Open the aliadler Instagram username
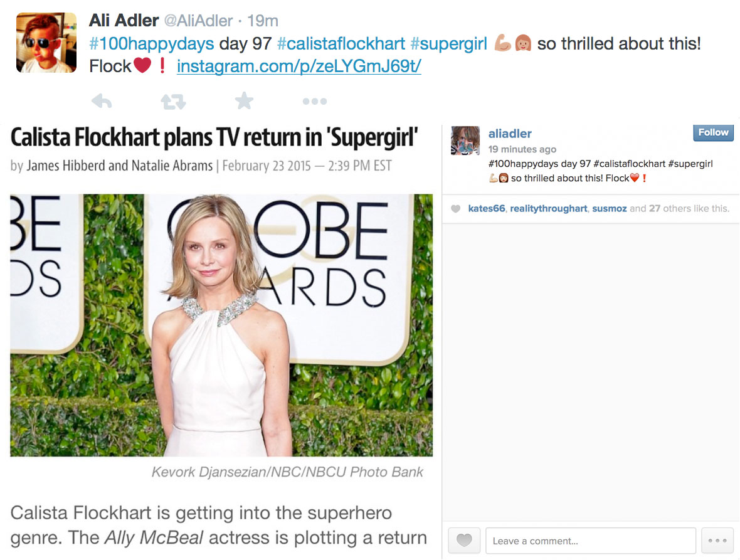Screen dimensions: 740x560 click(510, 134)
